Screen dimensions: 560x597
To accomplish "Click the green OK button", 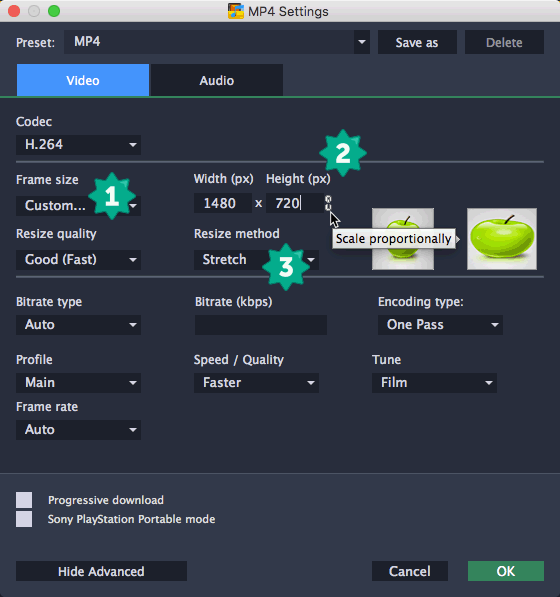I will 506,571.
